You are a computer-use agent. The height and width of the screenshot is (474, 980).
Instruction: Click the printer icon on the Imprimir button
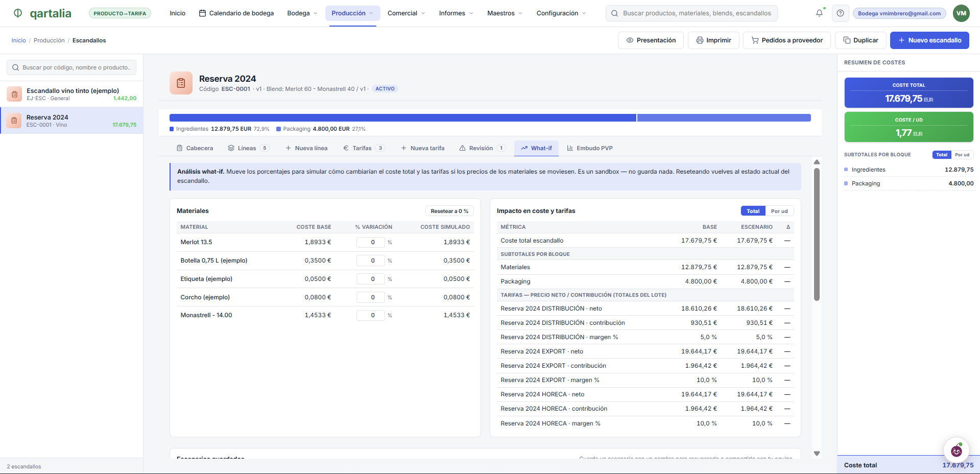pyautogui.click(x=700, y=40)
